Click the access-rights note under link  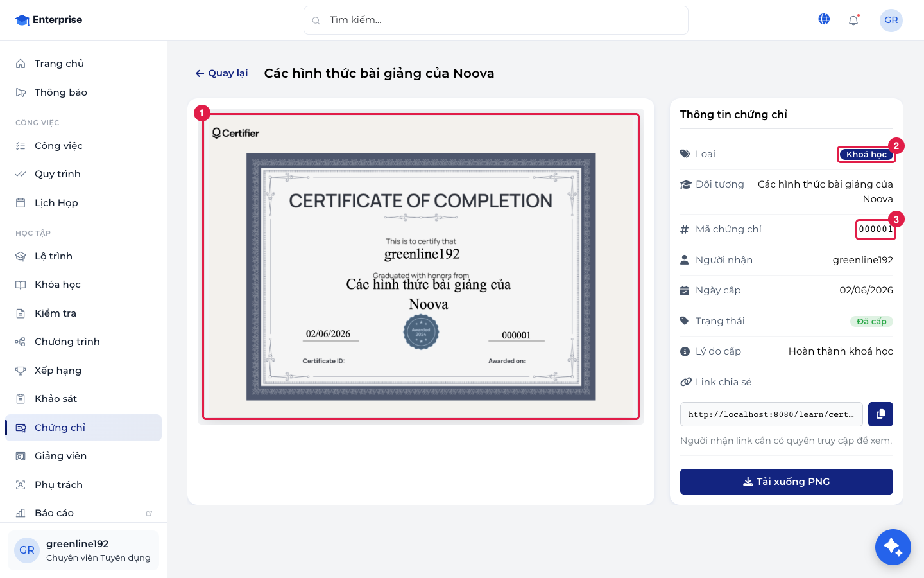(786, 441)
